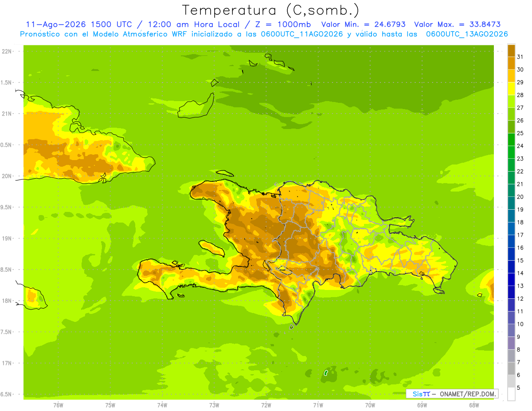Click the 75W longitude axis label
The image size is (532, 411).
pyautogui.click(x=110, y=405)
